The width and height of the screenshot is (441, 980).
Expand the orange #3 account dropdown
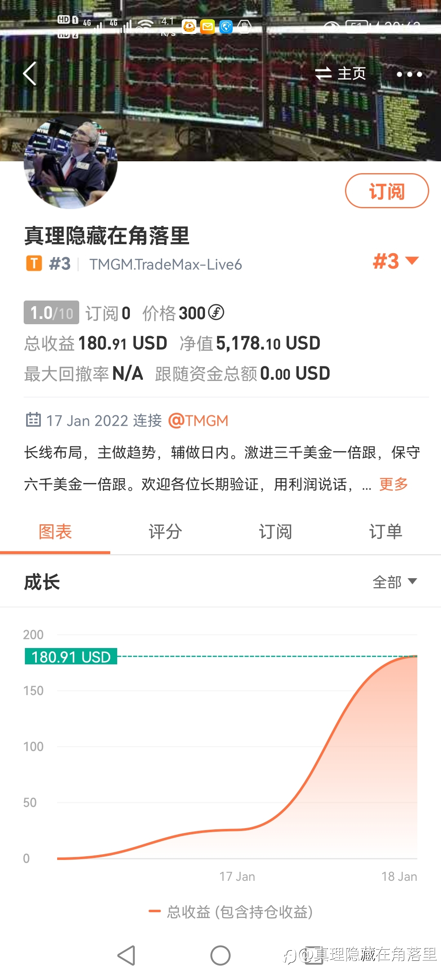tap(396, 261)
